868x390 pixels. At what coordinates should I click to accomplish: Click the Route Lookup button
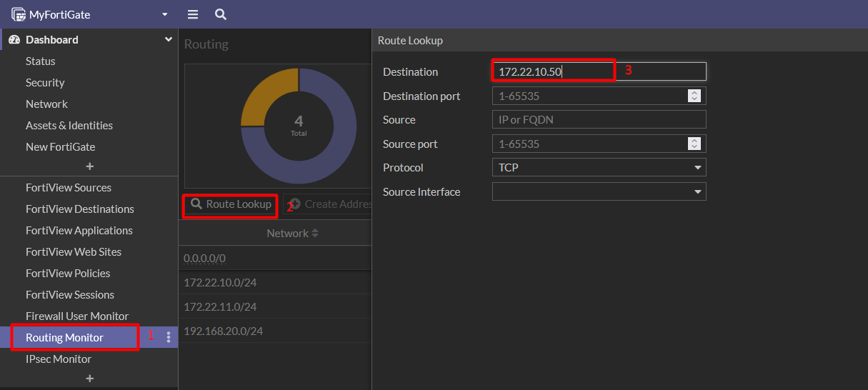(x=231, y=204)
